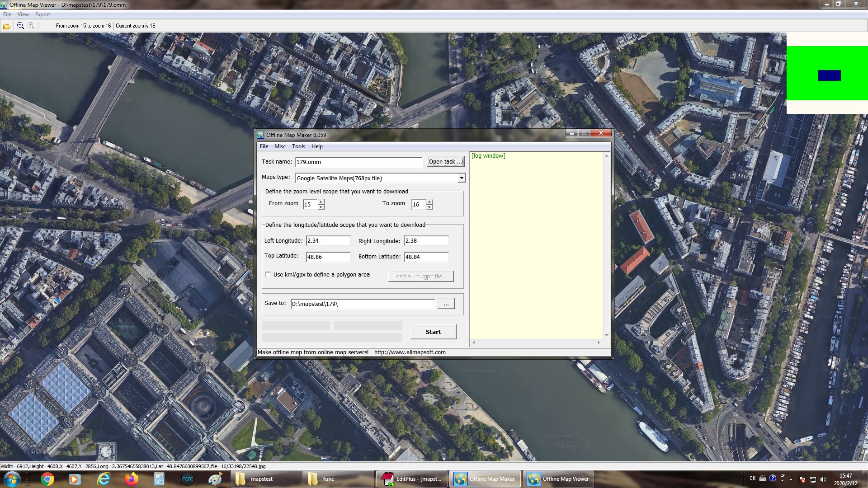The width and height of the screenshot is (868, 488).
Task: Expand the Maps type dropdown
Action: [x=462, y=178]
